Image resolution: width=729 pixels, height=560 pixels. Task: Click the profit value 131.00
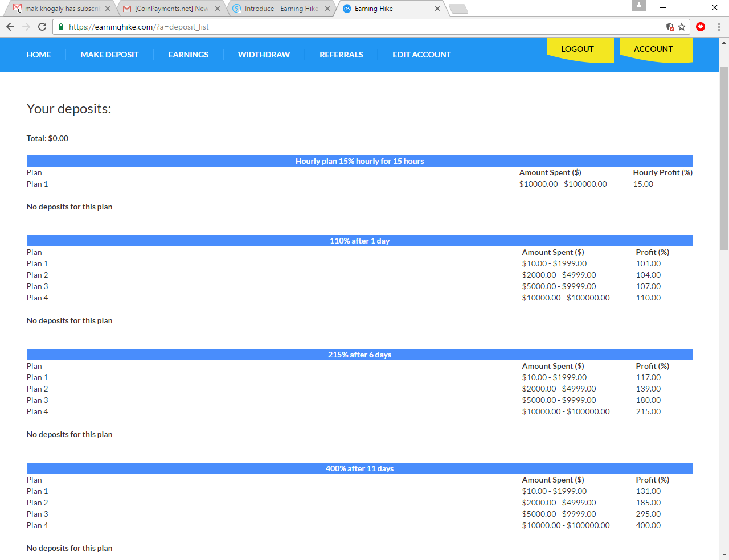pos(649,491)
